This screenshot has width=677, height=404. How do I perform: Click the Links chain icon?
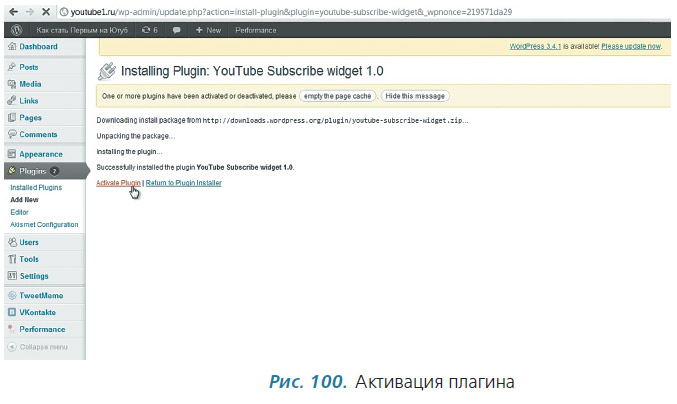[12, 101]
